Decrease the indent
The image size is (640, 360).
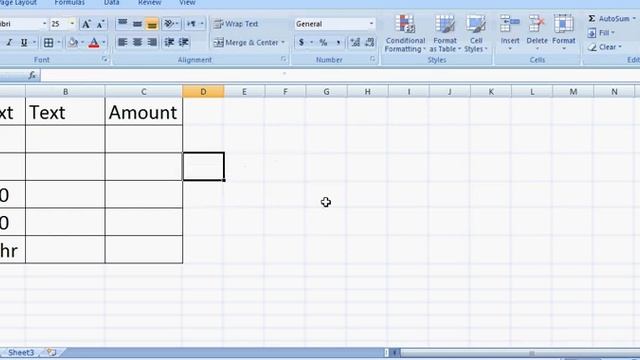coord(169,42)
